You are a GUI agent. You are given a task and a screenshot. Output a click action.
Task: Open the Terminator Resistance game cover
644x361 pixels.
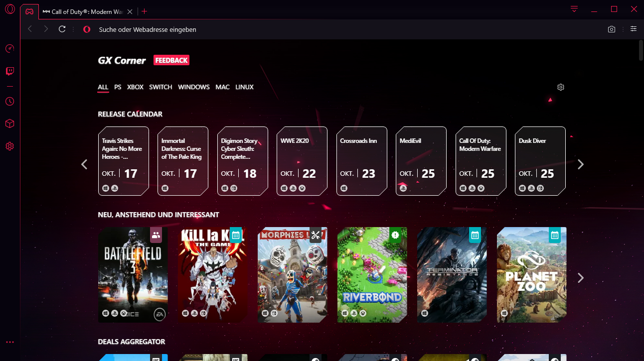[x=452, y=275]
